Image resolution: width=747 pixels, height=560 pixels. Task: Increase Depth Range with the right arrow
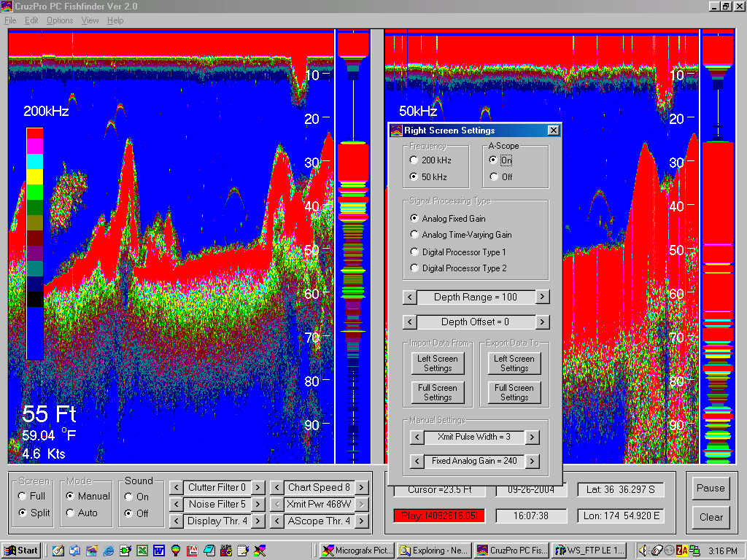click(542, 297)
